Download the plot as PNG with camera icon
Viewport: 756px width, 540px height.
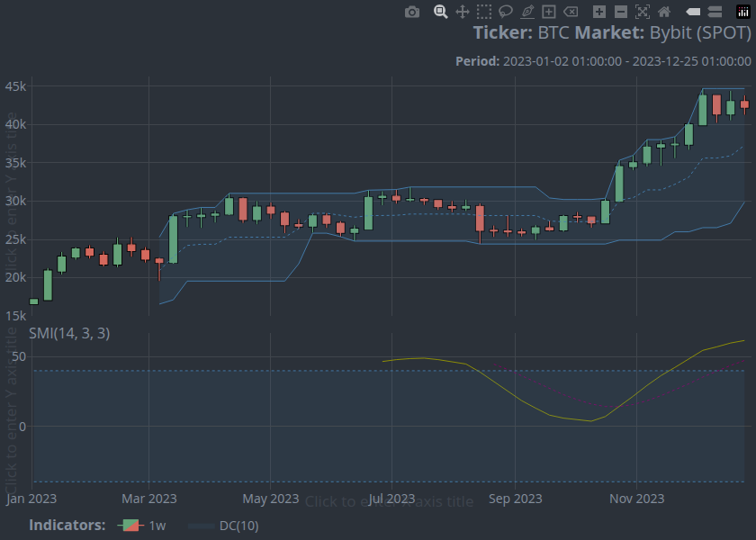tap(412, 12)
